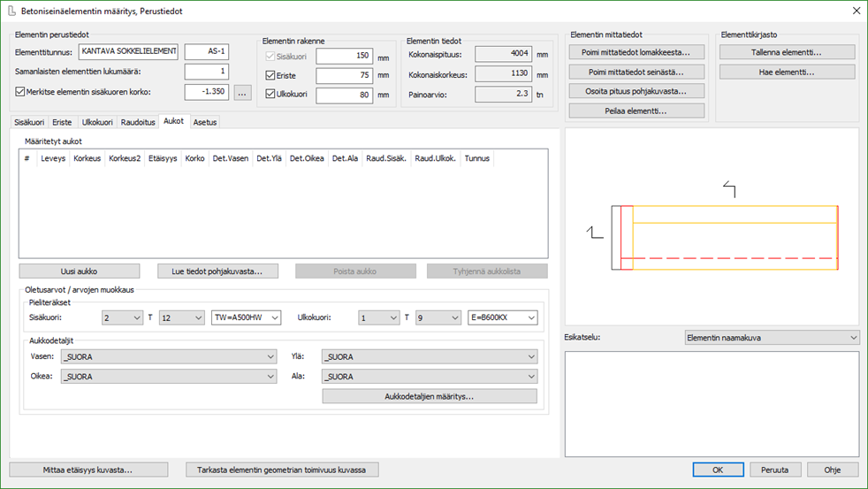Click the Uusi aukko button
This screenshot has height=489, width=868.
[80, 271]
